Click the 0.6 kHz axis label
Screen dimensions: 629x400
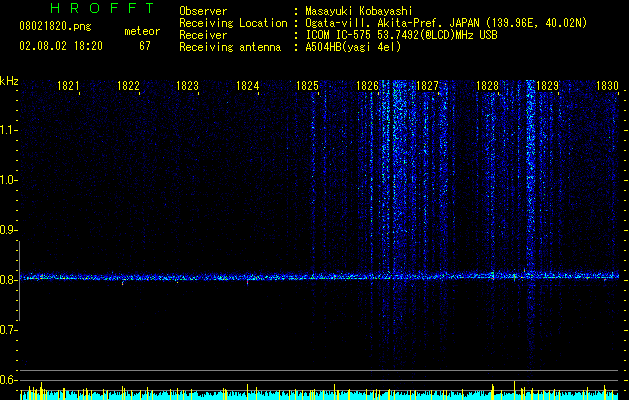[8, 380]
